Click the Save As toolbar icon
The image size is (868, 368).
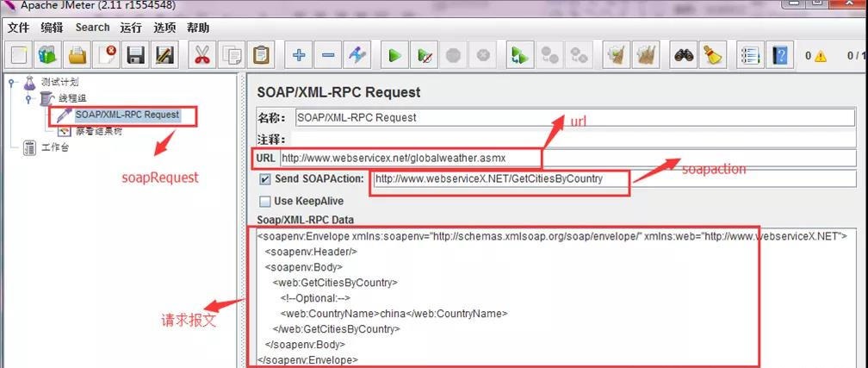click(164, 55)
